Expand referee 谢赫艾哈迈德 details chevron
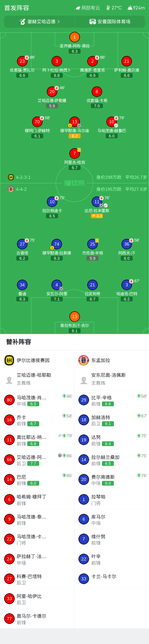The height and width of the screenshot is (644, 149). [x=59, y=22]
